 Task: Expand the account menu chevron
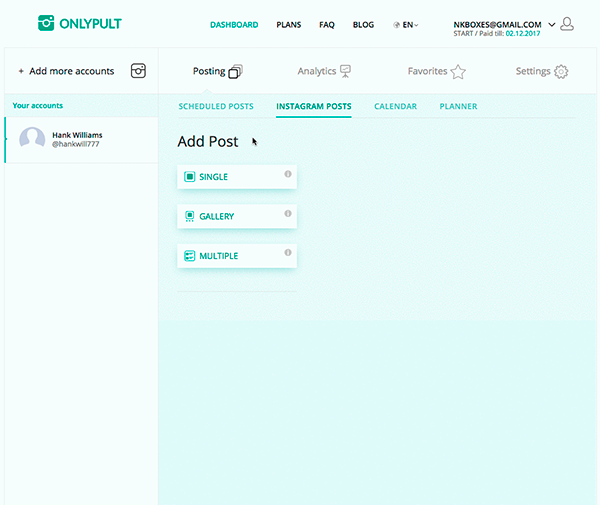coord(552,24)
